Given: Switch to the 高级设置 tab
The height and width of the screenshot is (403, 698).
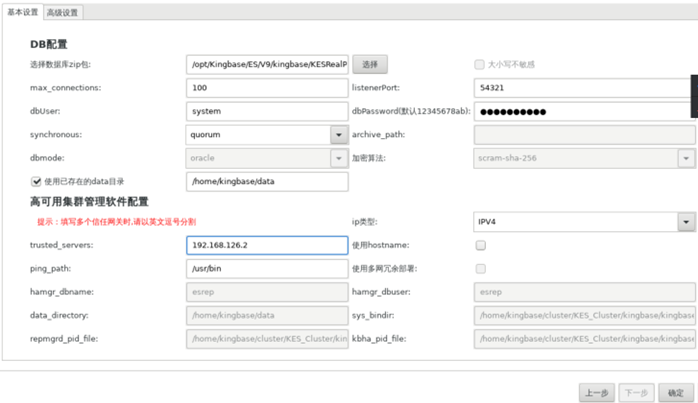Looking at the screenshot, I should [x=63, y=12].
